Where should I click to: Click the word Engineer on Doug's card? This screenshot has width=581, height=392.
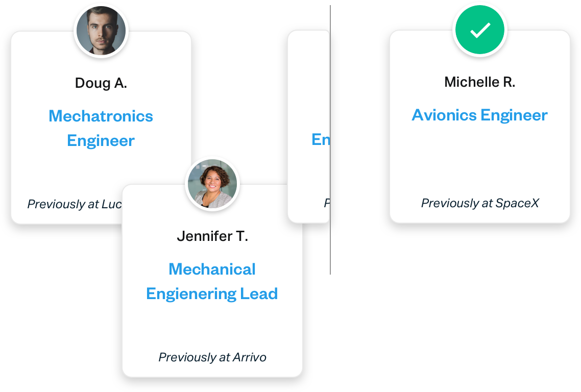[101, 141]
